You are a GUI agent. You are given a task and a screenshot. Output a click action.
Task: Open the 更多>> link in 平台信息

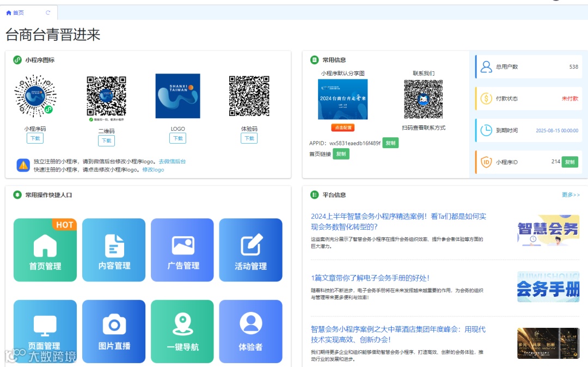tap(571, 195)
